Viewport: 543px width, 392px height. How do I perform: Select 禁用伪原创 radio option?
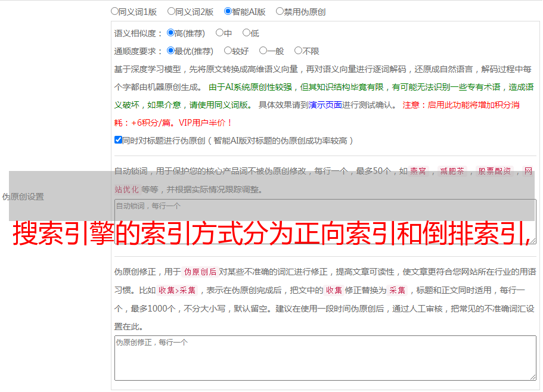(x=280, y=11)
